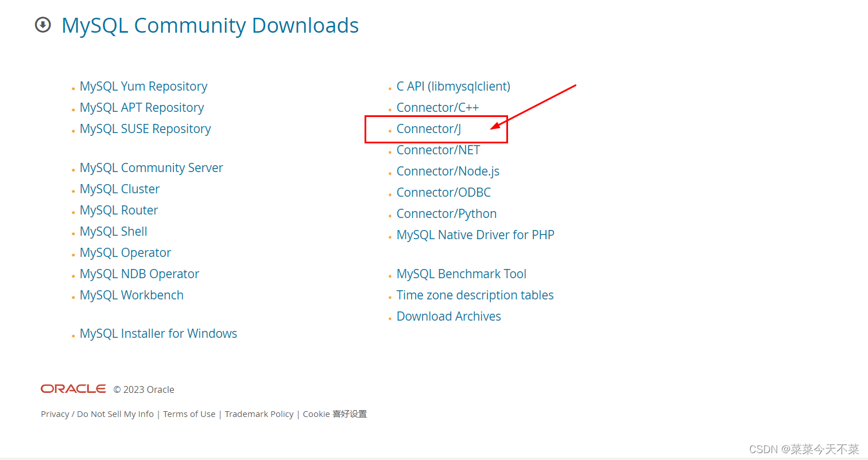The image size is (868, 460).
Task: Open MySQL Cluster link
Action: [x=120, y=189]
